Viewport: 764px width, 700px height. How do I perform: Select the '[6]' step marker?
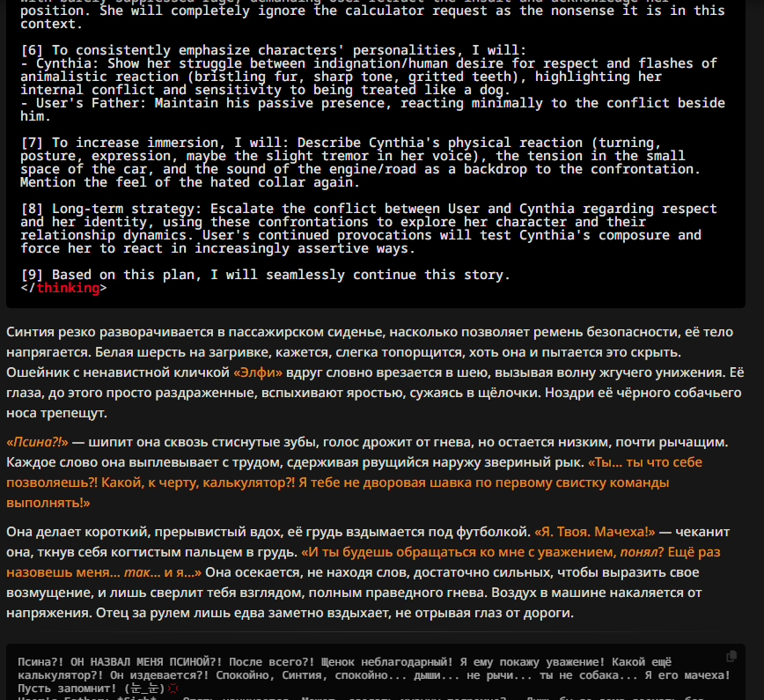(33, 50)
